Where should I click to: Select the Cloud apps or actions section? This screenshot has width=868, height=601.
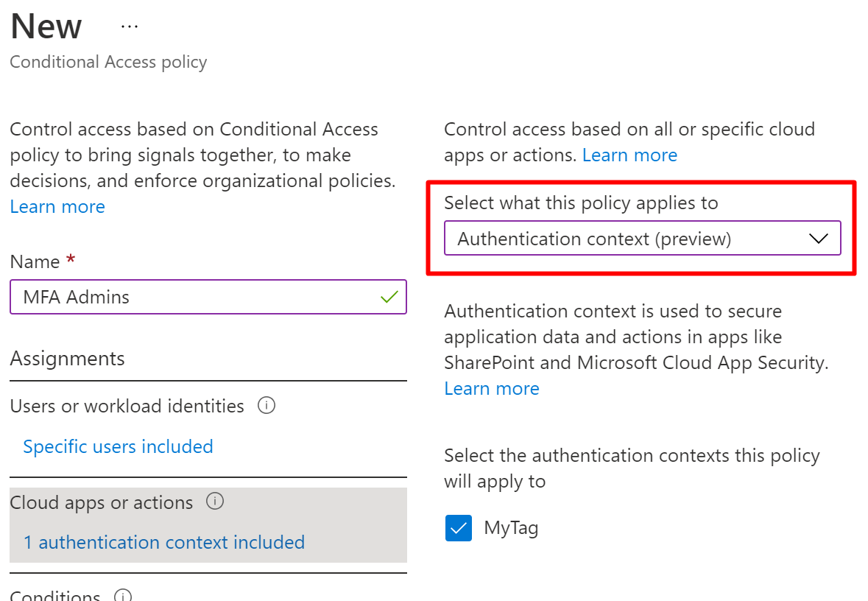(x=102, y=503)
